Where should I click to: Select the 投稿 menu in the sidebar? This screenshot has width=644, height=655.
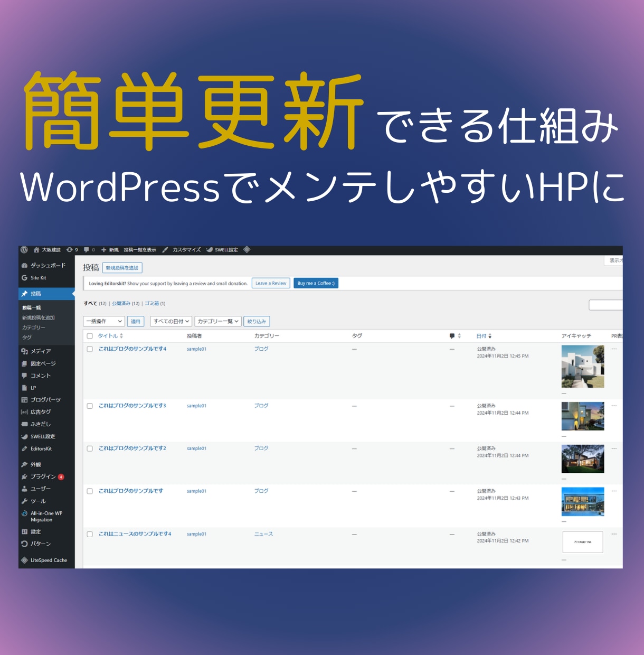pyautogui.click(x=46, y=294)
